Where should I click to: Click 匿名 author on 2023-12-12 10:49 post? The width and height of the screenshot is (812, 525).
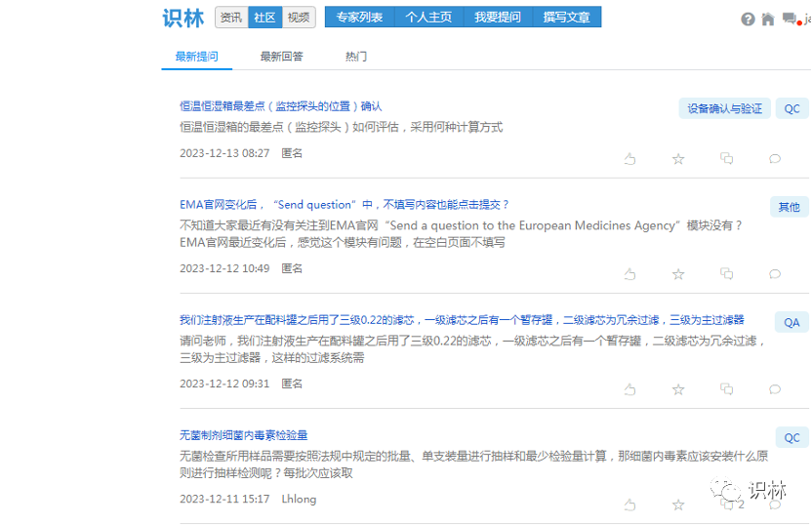(292, 268)
